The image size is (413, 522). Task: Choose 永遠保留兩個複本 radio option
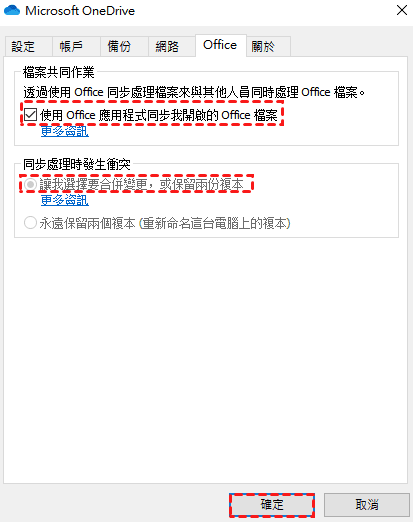[30, 223]
